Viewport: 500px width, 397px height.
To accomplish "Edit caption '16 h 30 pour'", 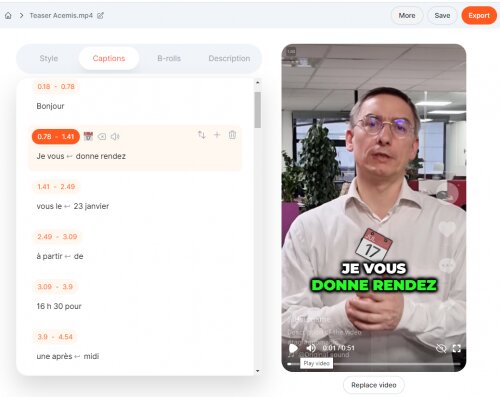I will coord(59,306).
